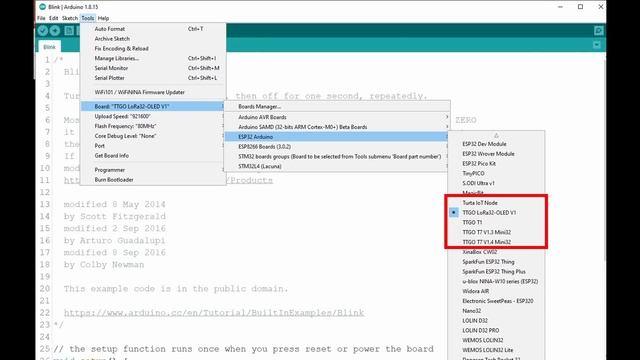Select Get Board Info

(x=153, y=156)
